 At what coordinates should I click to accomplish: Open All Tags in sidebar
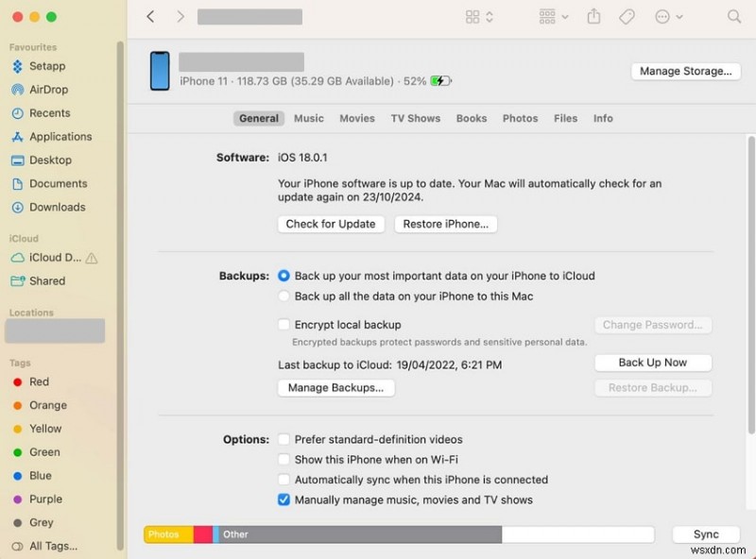pos(53,546)
